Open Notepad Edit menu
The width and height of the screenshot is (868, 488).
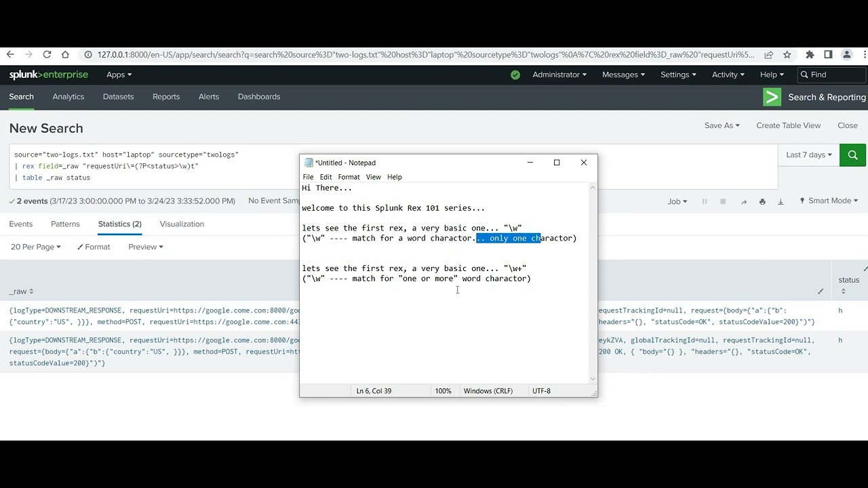point(326,177)
